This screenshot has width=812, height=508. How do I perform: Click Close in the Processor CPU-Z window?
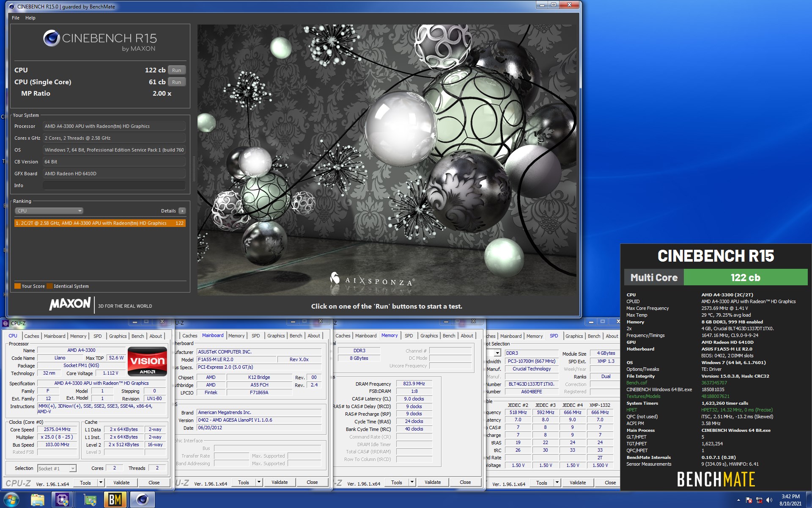(154, 483)
